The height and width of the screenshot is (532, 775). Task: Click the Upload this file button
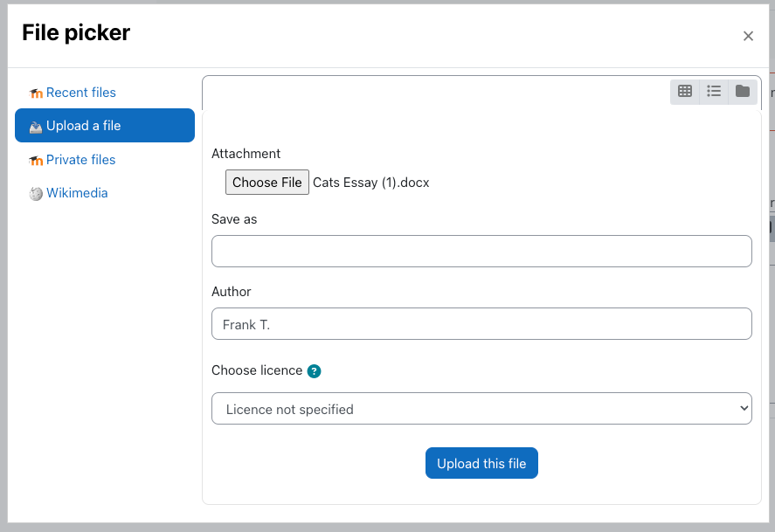point(481,463)
